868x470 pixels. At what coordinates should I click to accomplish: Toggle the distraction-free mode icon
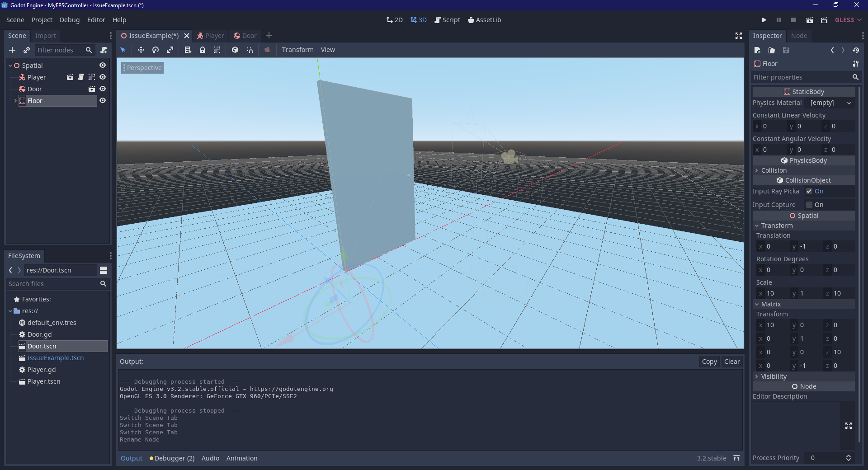(x=739, y=36)
